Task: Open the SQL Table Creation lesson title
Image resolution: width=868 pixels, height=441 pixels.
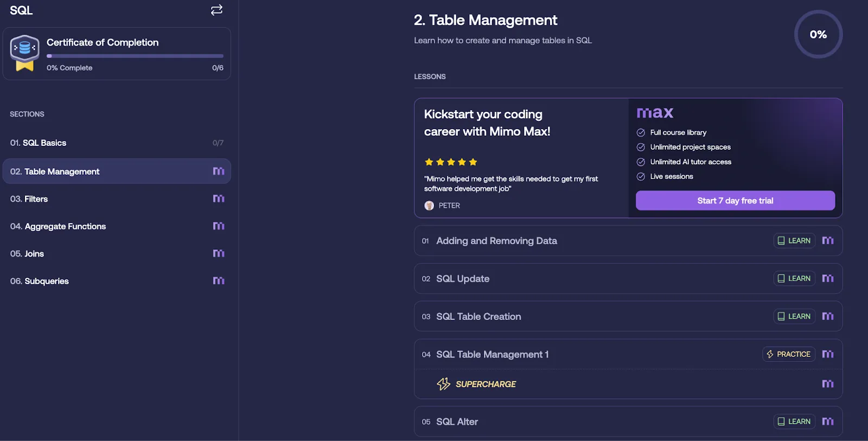Action: [x=478, y=317]
